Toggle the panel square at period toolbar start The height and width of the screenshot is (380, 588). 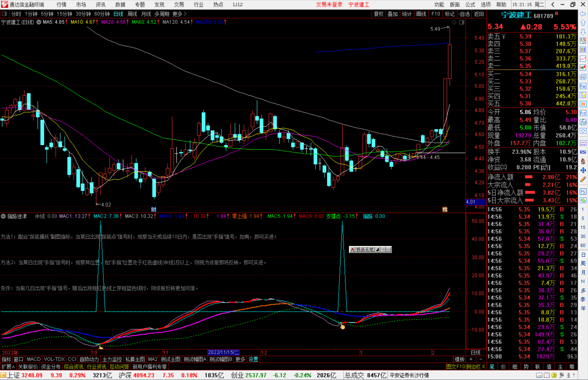tap(4, 14)
